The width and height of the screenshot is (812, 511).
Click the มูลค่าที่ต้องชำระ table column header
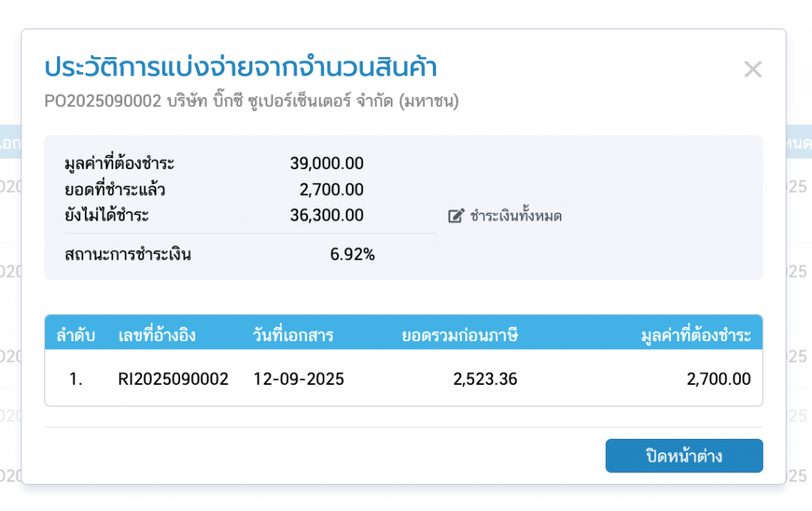(695, 336)
